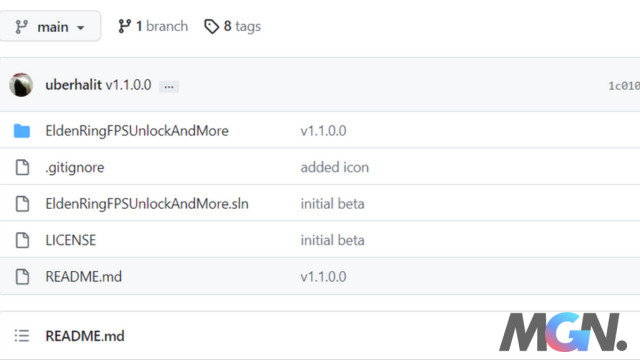The height and width of the screenshot is (360, 640).
Task: Click the file icon beside README.md in the file list
Action: pos(22,276)
